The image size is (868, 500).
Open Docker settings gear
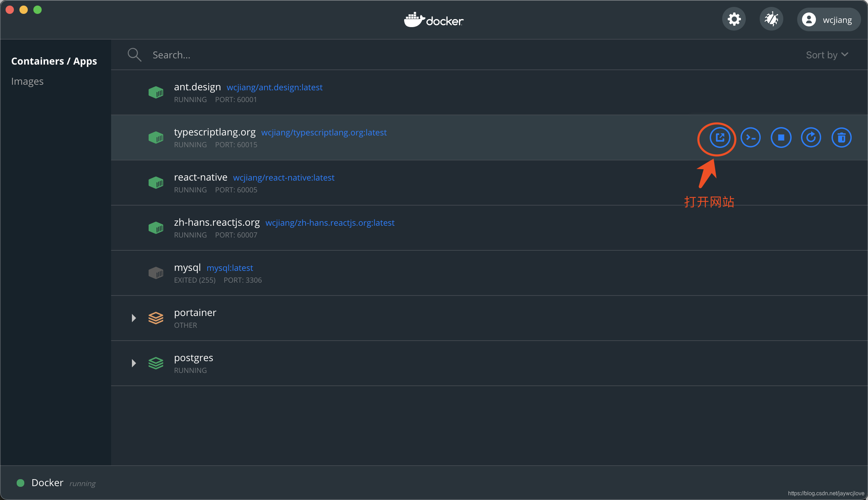coord(734,19)
